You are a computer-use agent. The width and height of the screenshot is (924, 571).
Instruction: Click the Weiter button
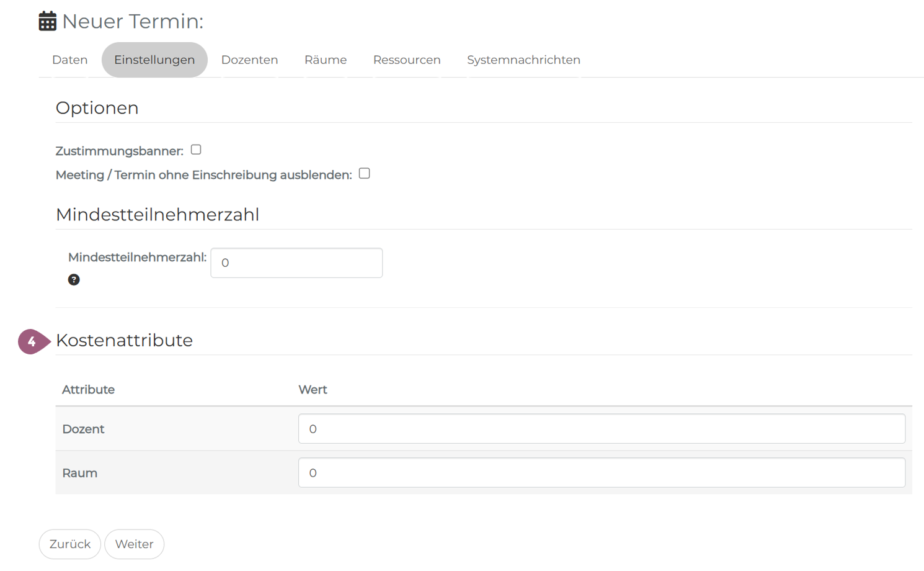[x=134, y=544]
